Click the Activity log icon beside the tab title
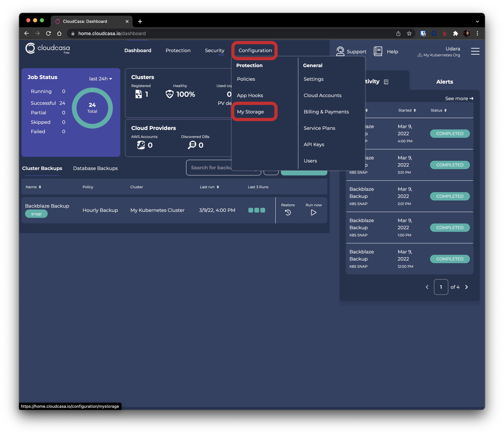 pyautogui.click(x=386, y=82)
